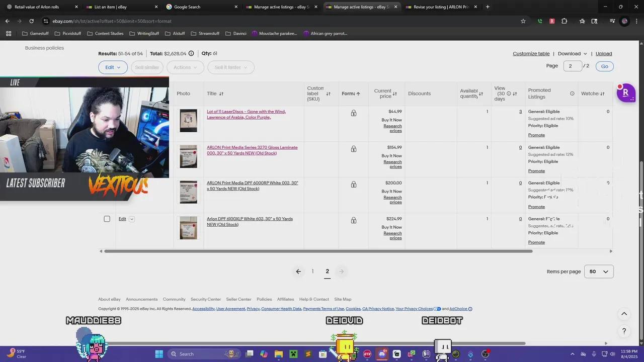
Task: Open the WritingStuff bookmarks folder
Action: [x=144, y=34]
